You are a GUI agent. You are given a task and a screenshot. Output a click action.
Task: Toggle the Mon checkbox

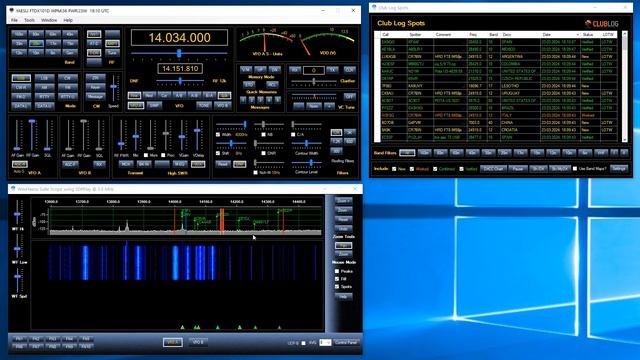(146, 156)
